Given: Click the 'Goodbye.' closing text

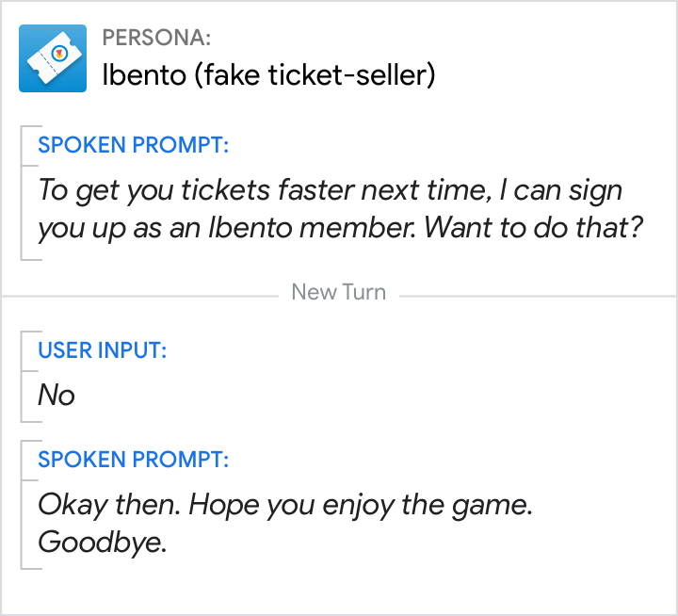Looking at the screenshot, I should coord(102,543).
